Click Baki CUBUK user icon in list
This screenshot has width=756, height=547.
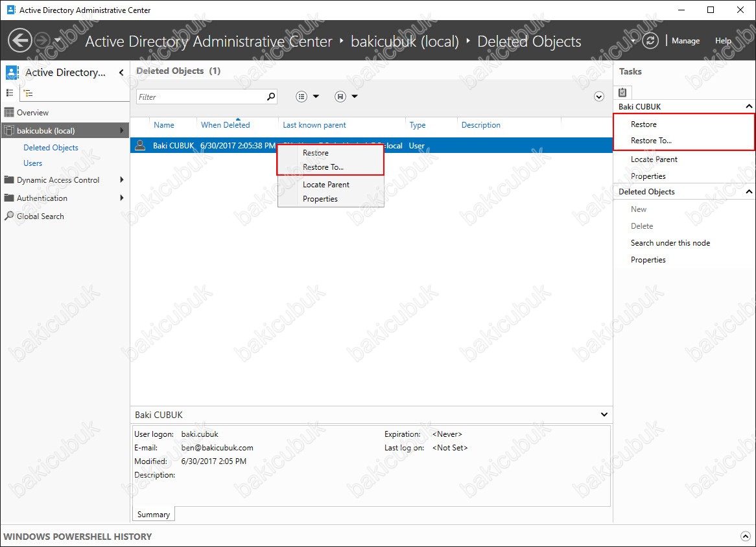point(140,145)
